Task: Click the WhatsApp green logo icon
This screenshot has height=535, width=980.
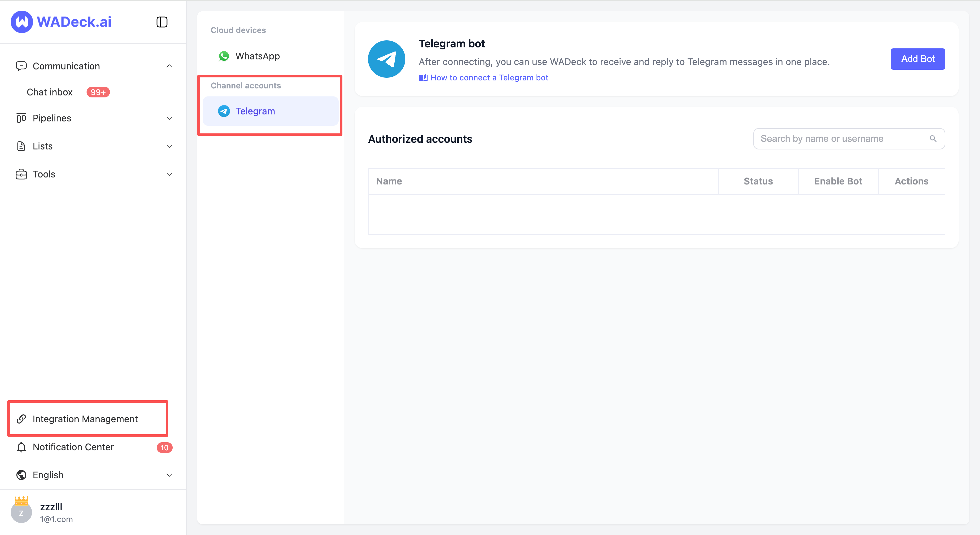Action: [224, 56]
